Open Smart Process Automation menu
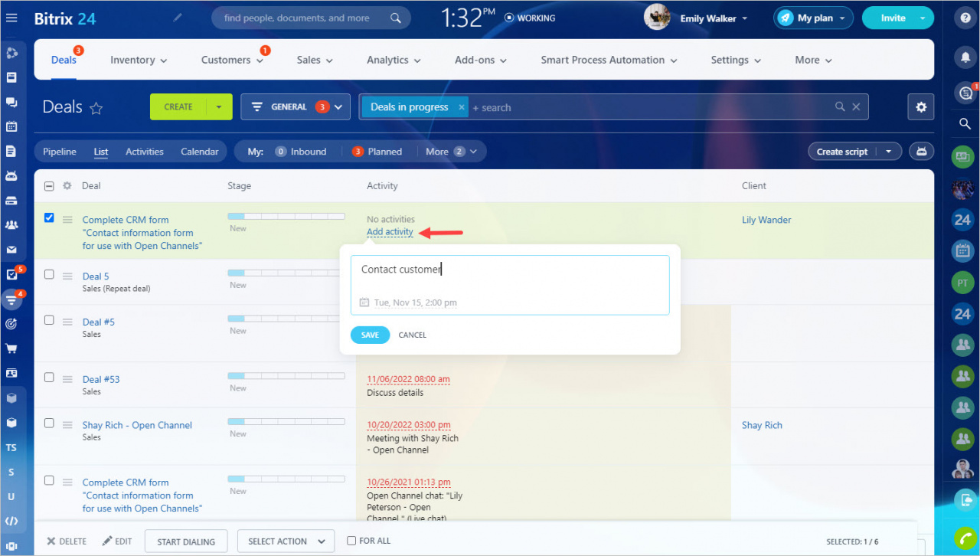 [x=609, y=60]
